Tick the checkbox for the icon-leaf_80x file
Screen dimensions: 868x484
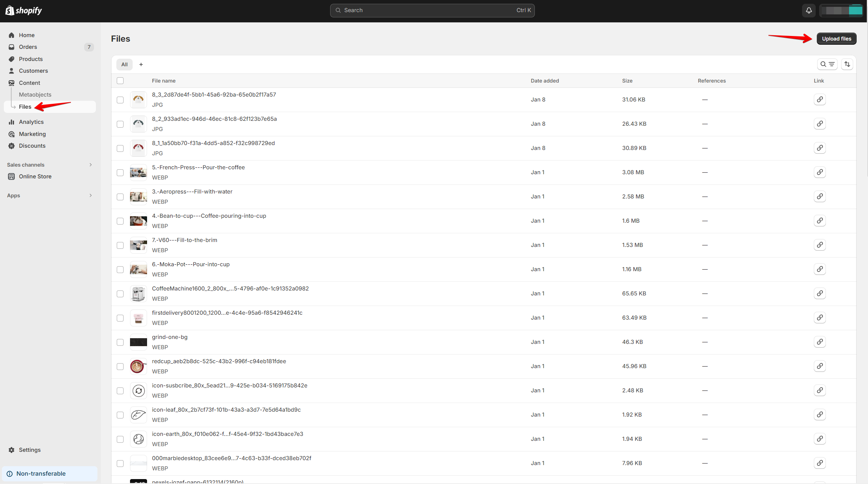tap(120, 415)
